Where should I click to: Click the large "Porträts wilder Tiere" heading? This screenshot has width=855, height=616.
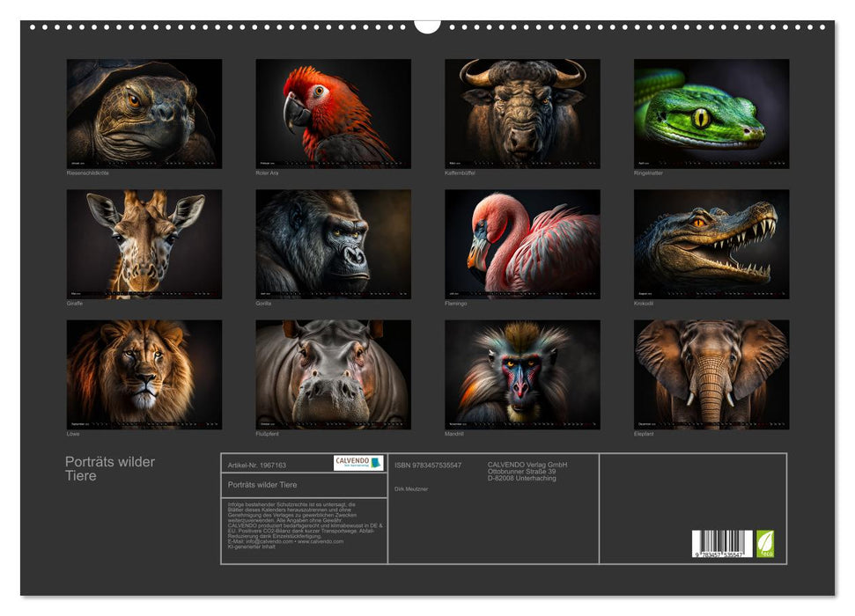(109, 469)
